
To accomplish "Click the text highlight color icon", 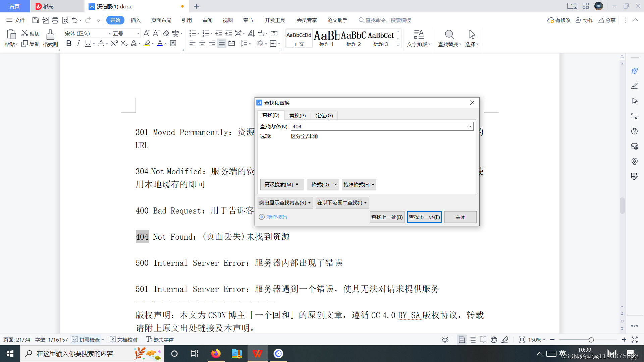I will [147, 44].
